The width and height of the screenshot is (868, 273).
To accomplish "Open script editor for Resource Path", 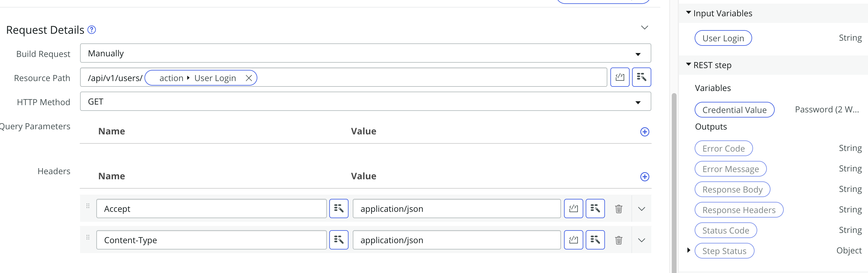I will click(620, 77).
